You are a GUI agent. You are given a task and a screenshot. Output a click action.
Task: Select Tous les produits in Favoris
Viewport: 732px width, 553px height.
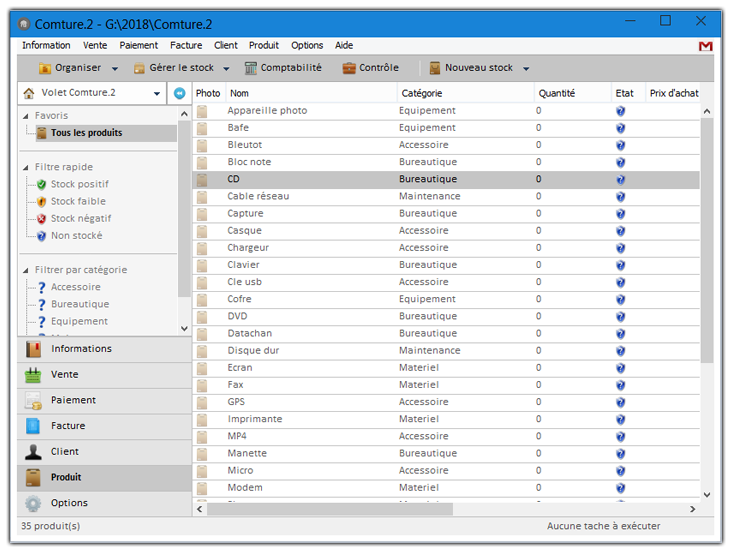[86, 133]
